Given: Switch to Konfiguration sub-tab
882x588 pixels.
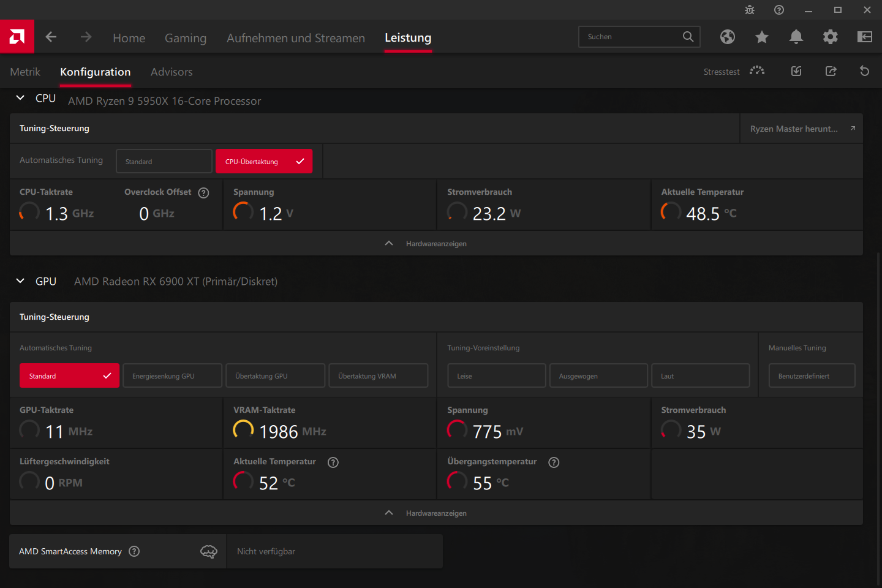Looking at the screenshot, I should (95, 72).
